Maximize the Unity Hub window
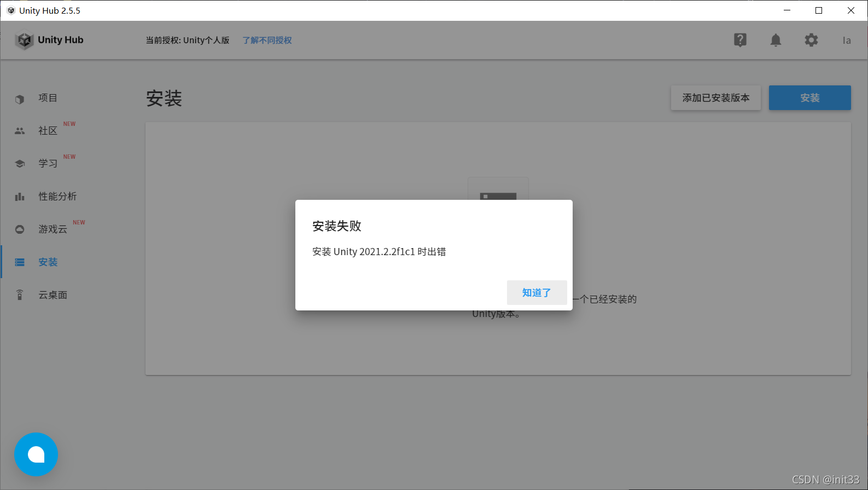The height and width of the screenshot is (490, 868). pos(819,10)
